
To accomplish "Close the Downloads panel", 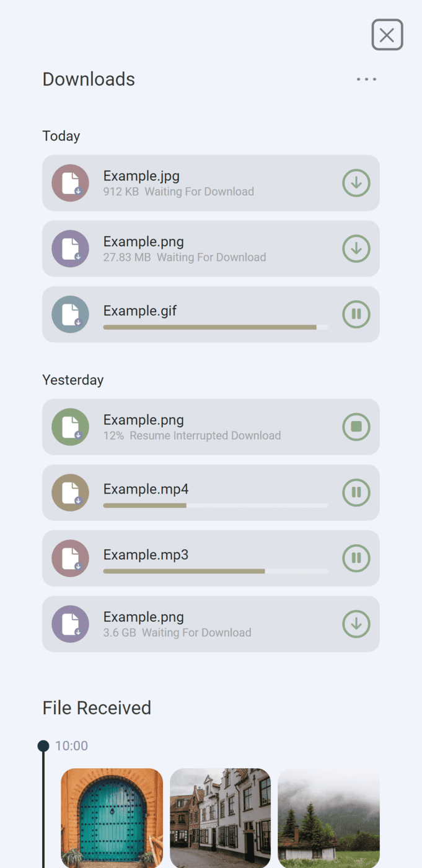I will (387, 35).
